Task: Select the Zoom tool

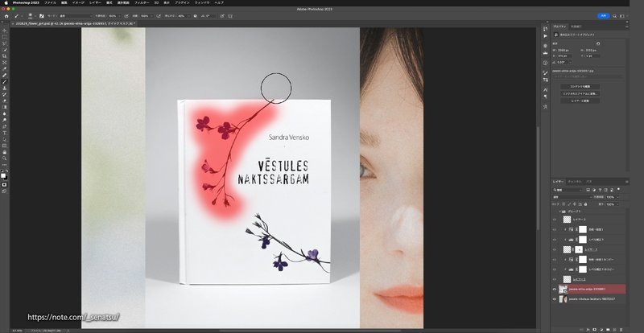Action: pyautogui.click(x=5, y=158)
